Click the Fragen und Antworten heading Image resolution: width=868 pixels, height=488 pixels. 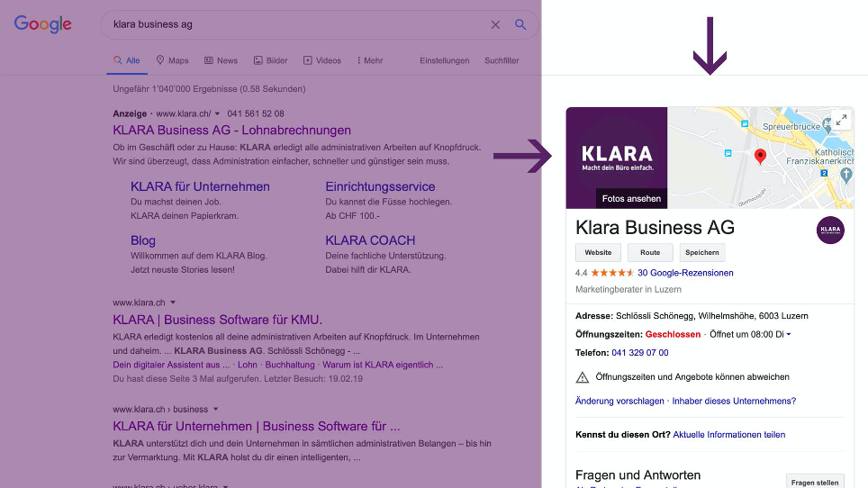point(637,475)
